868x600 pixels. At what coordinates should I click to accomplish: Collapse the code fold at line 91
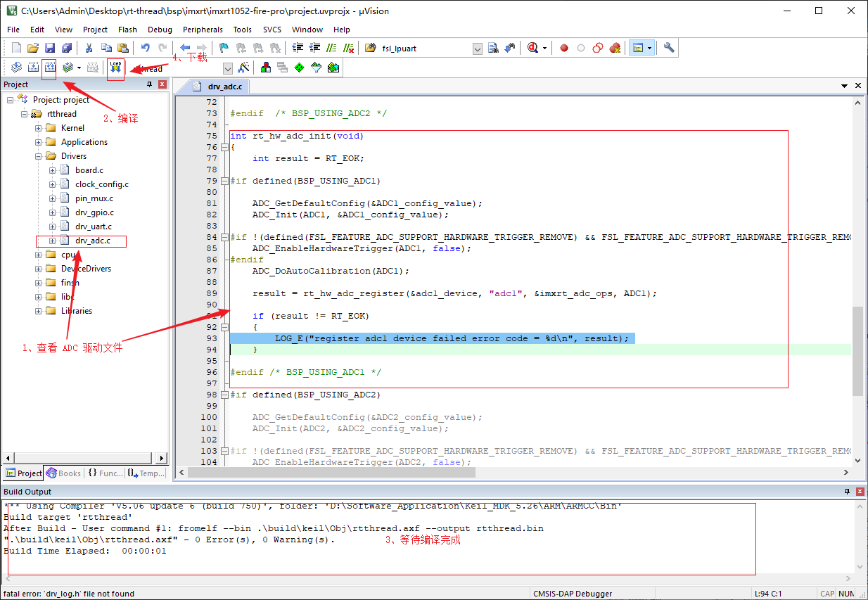[x=224, y=327]
